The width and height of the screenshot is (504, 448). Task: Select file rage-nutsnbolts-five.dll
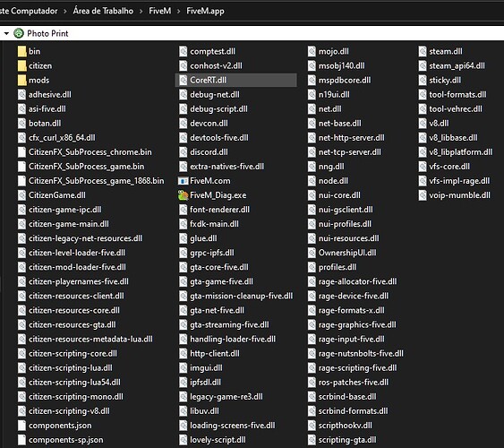361,354
